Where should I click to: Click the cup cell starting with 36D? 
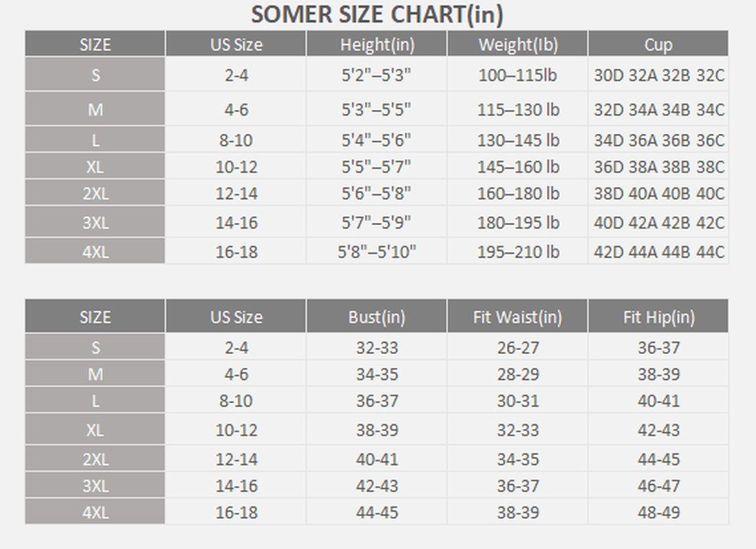[x=659, y=167]
